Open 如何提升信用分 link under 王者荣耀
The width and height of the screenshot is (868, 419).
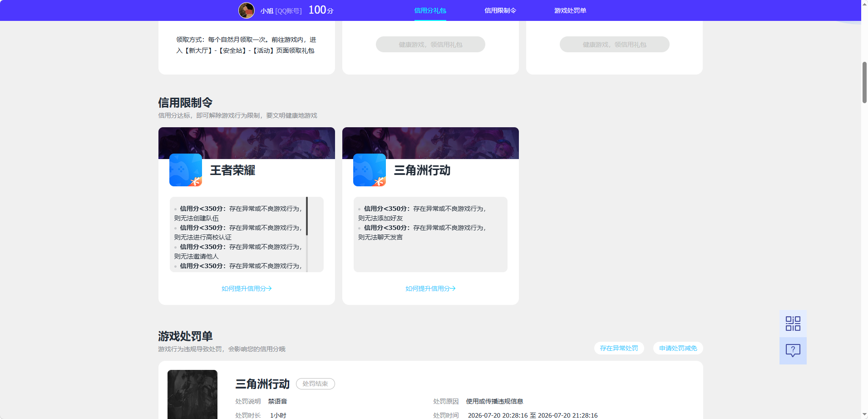pos(247,289)
